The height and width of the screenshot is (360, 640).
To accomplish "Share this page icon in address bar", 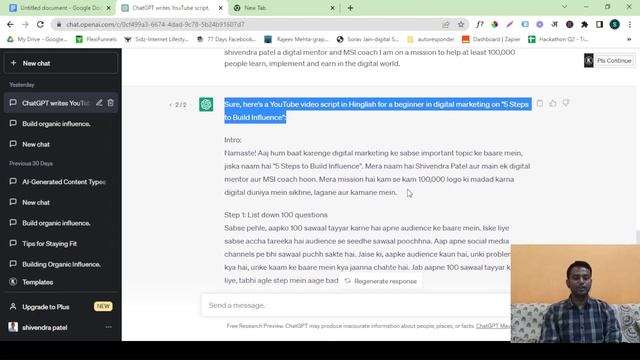I will [x=446, y=24].
